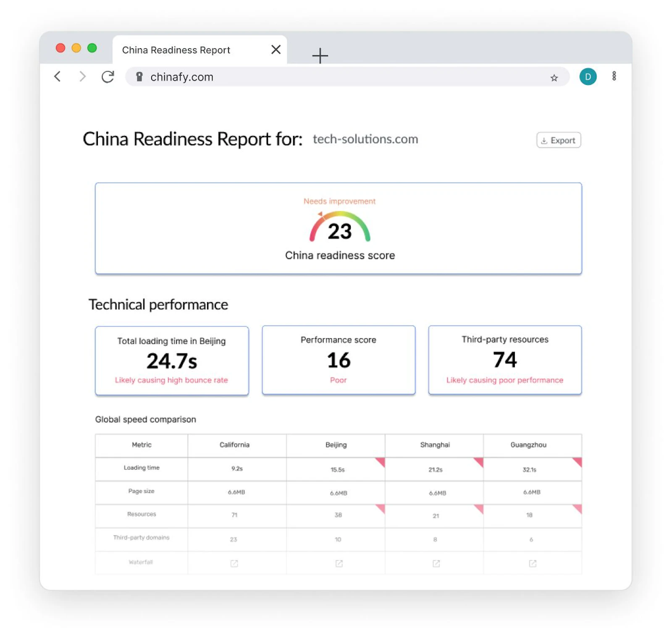The image size is (672, 638).
Task: Click the chinafy.com address bar
Action: click(347, 77)
